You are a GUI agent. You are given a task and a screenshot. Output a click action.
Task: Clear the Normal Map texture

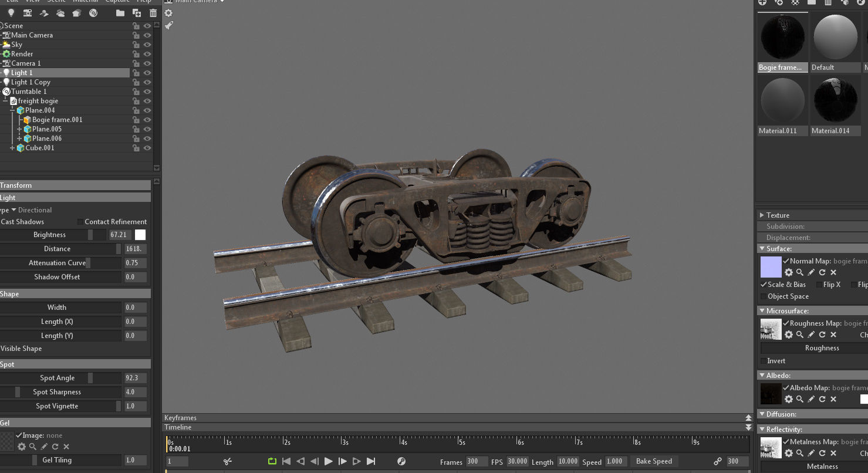point(833,272)
